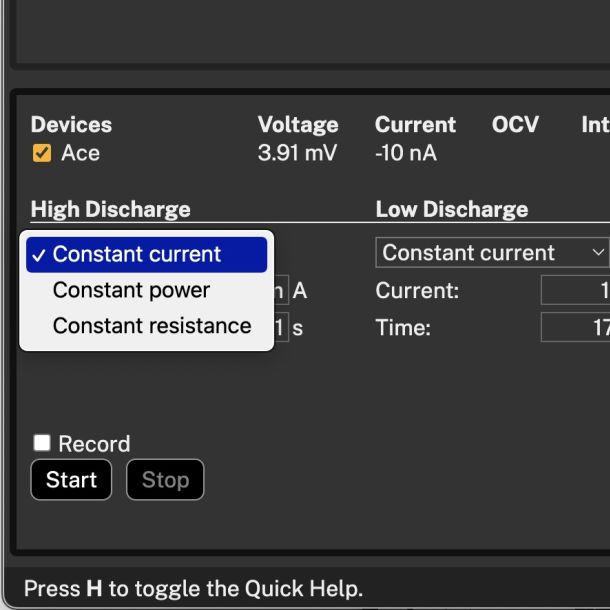The height and width of the screenshot is (610, 610).
Task: Click the Voltage column header
Action: [x=298, y=125]
